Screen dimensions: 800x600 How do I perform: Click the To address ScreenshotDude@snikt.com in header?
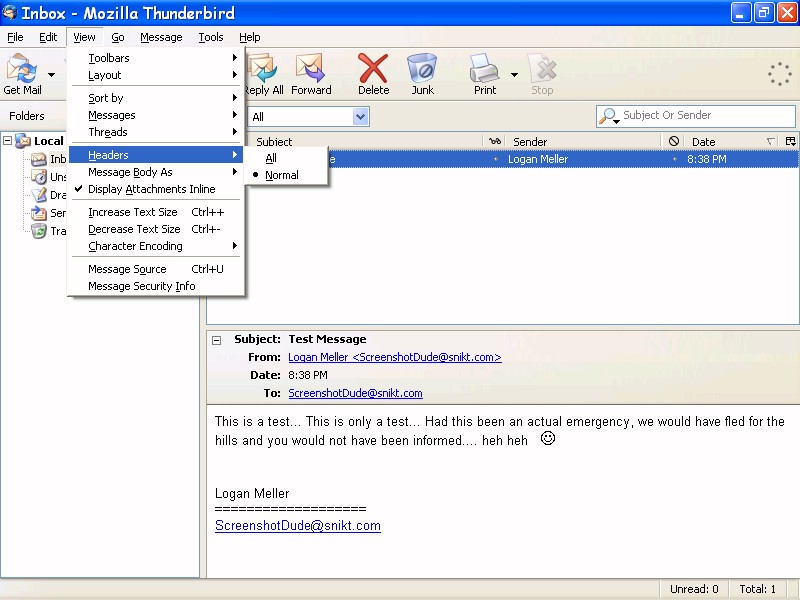(x=355, y=393)
